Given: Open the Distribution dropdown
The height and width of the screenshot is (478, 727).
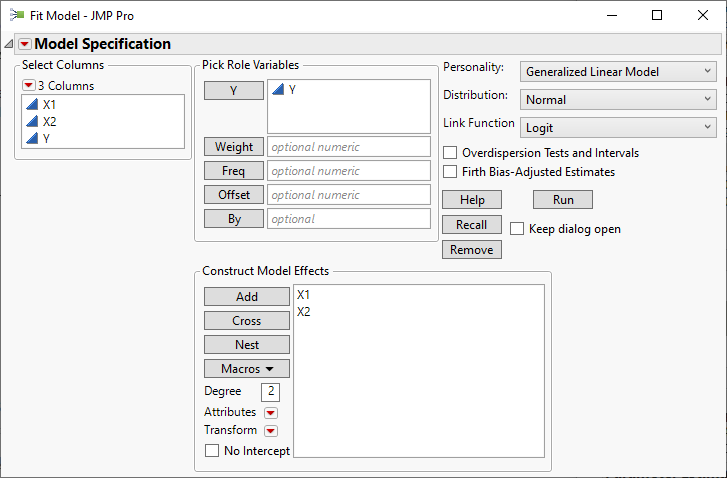Looking at the screenshot, I should [619, 100].
